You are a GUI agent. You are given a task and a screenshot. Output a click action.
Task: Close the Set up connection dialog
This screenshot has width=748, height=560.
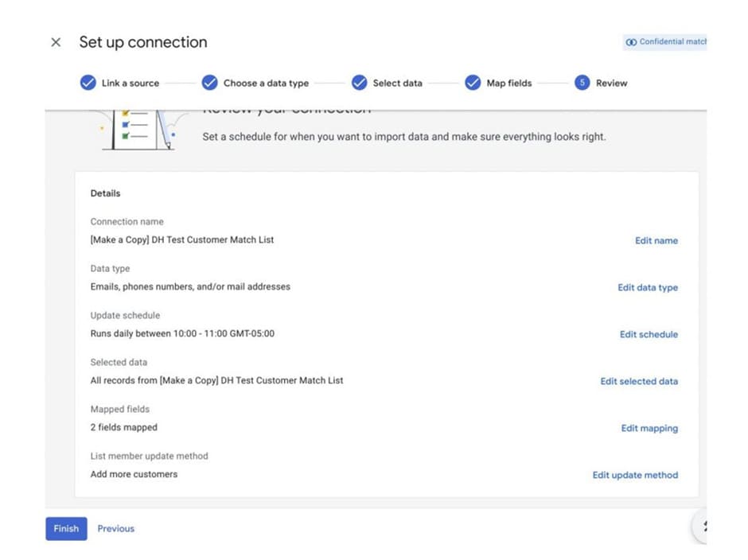tap(56, 42)
